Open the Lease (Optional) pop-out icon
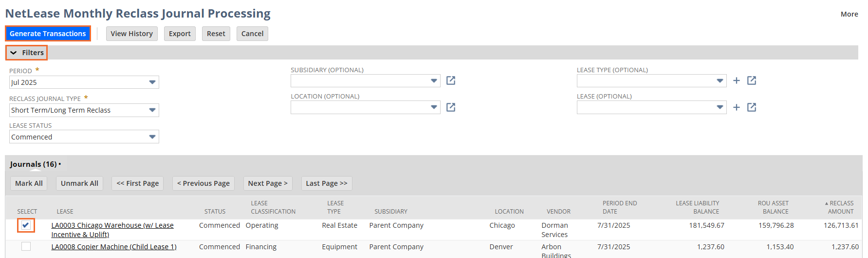Screen dimensions: 868x258 coord(752,107)
